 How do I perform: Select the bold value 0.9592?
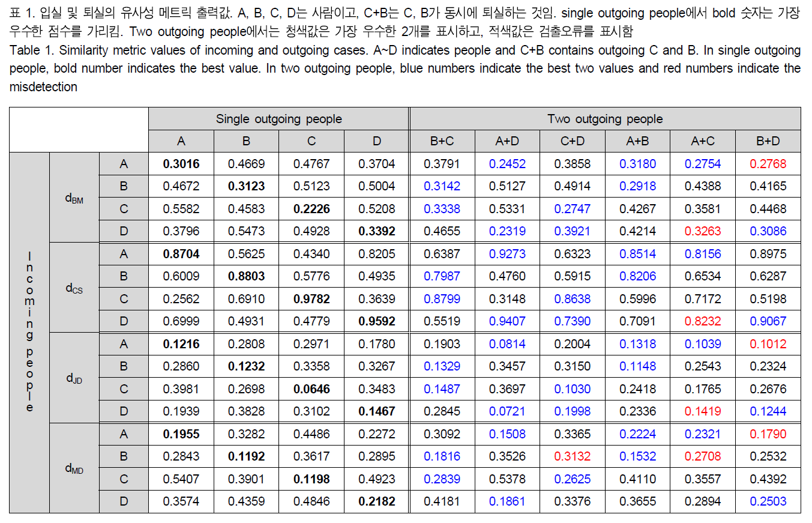(377, 321)
